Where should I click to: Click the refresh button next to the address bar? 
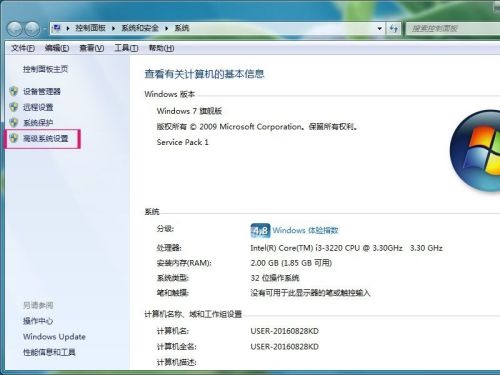point(394,28)
